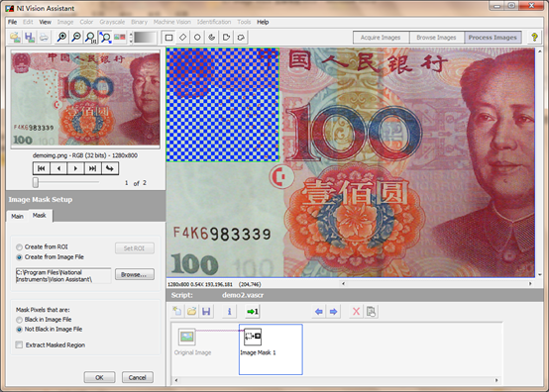The height and width of the screenshot is (392, 549).
Task: Choose the oval ROI tool
Action: point(197,38)
